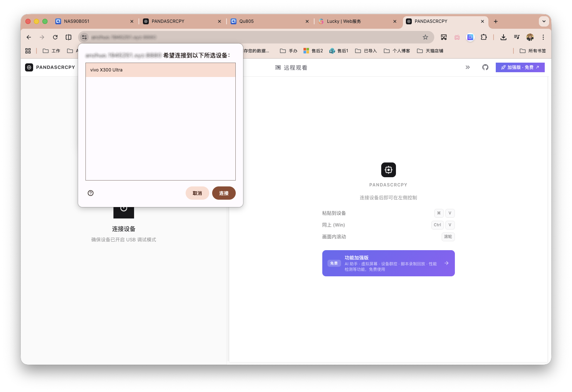Open Chrome three-dot menu
Viewport: 572px width, 392px height.
(x=543, y=37)
